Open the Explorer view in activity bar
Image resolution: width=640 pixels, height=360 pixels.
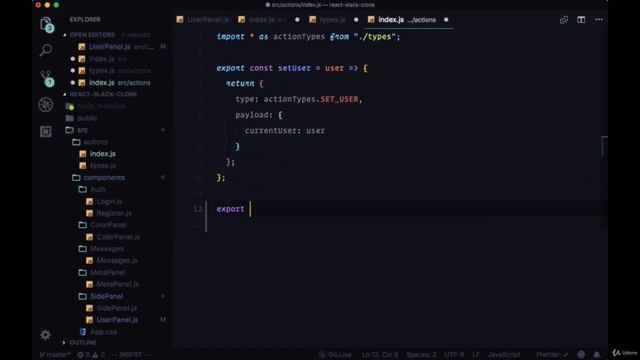tap(46, 24)
